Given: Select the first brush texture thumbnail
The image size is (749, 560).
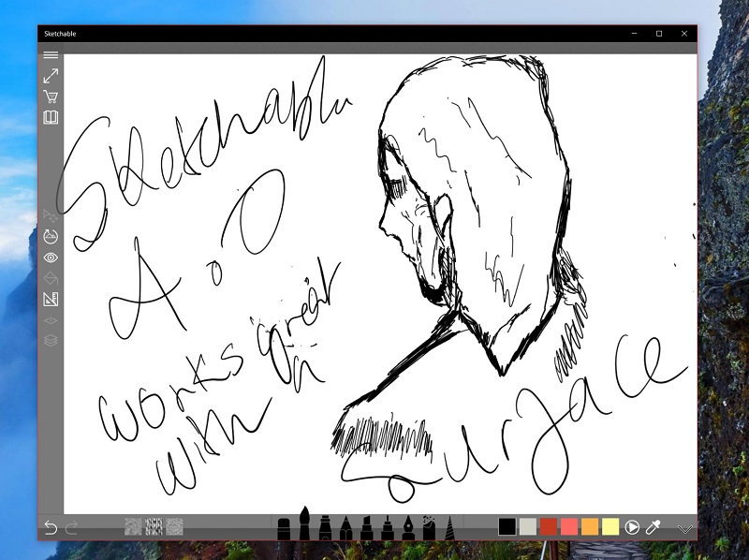Looking at the screenshot, I should (x=133, y=526).
